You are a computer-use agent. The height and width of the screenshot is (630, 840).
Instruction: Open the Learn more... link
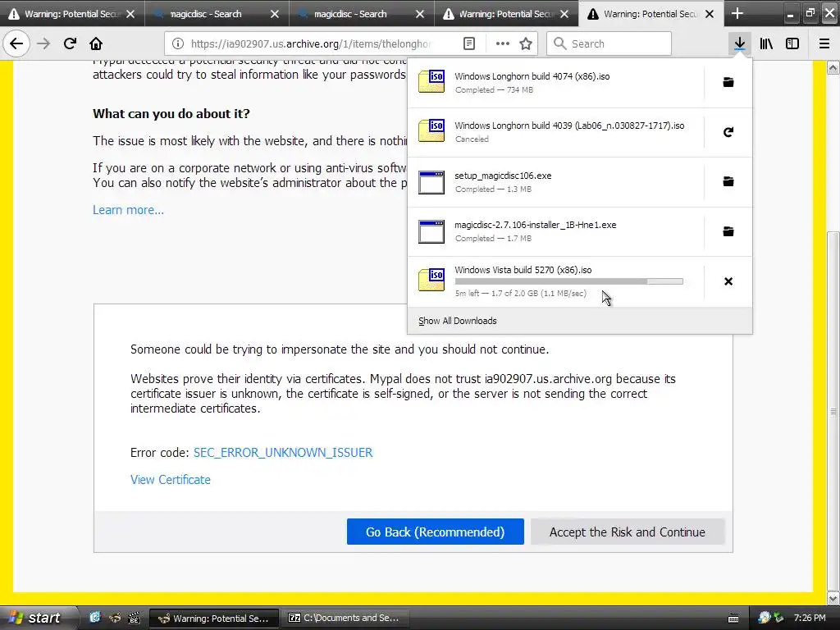pyautogui.click(x=128, y=210)
